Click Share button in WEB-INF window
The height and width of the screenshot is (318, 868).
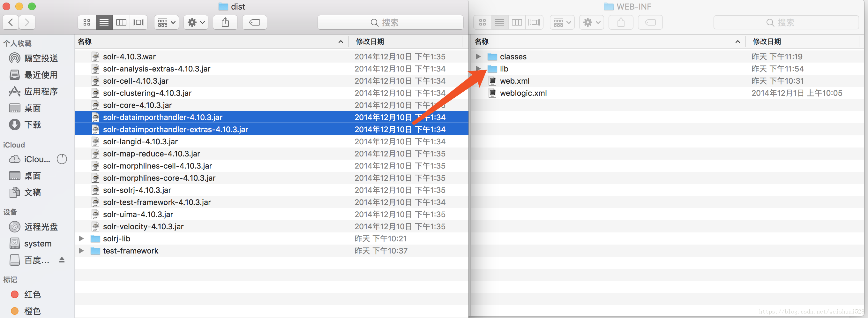(x=621, y=23)
